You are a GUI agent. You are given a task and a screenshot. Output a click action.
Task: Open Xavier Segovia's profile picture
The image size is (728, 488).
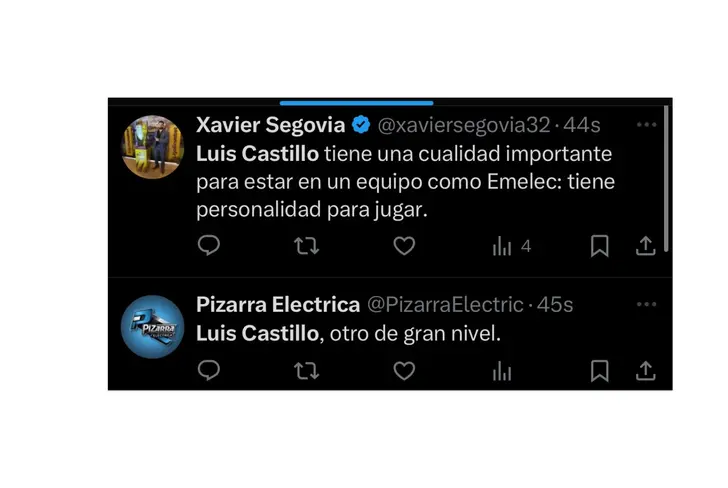(153, 147)
